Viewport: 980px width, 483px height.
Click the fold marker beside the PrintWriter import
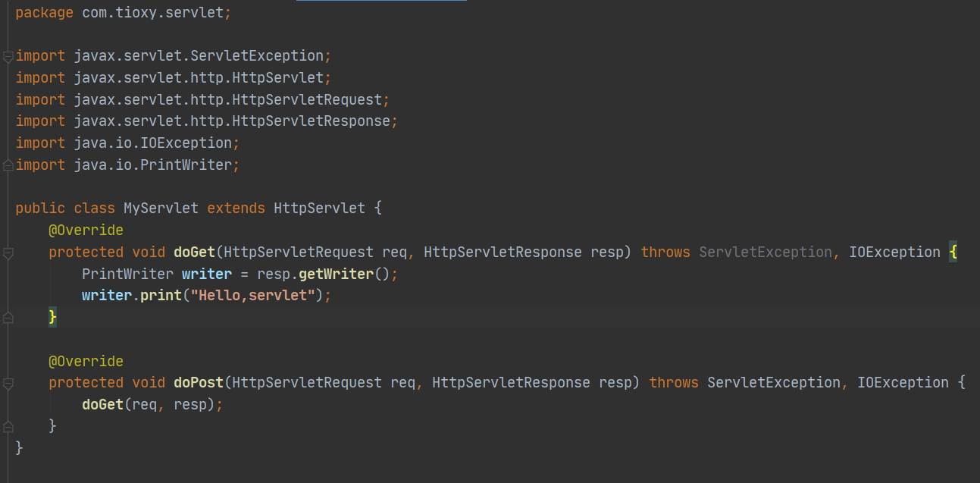click(x=8, y=165)
